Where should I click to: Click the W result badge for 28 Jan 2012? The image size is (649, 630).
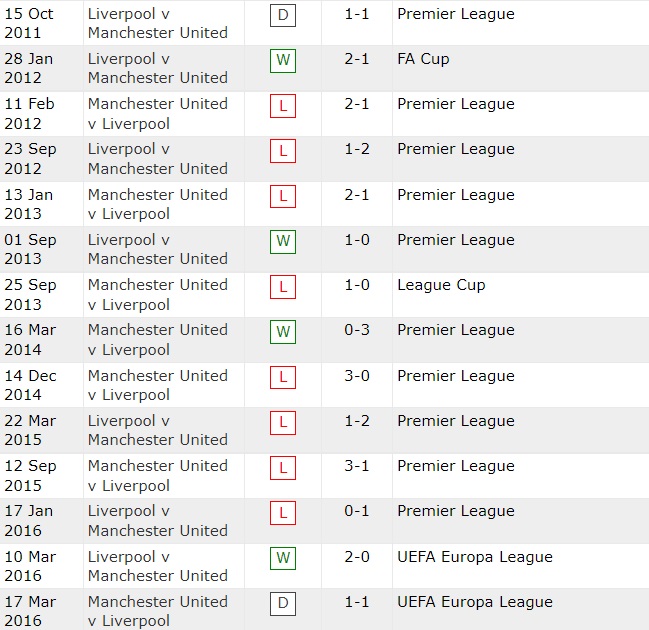pos(283,60)
